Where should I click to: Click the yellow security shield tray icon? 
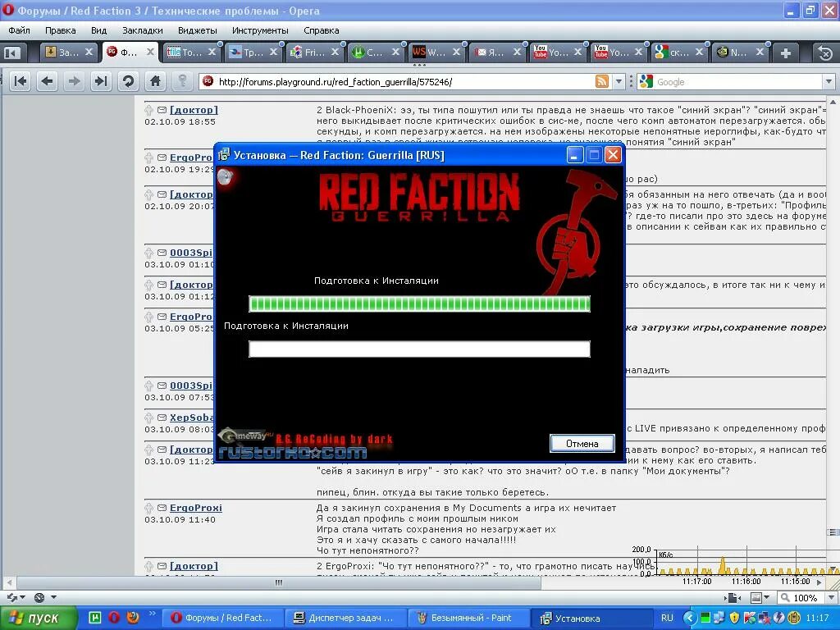click(734, 619)
